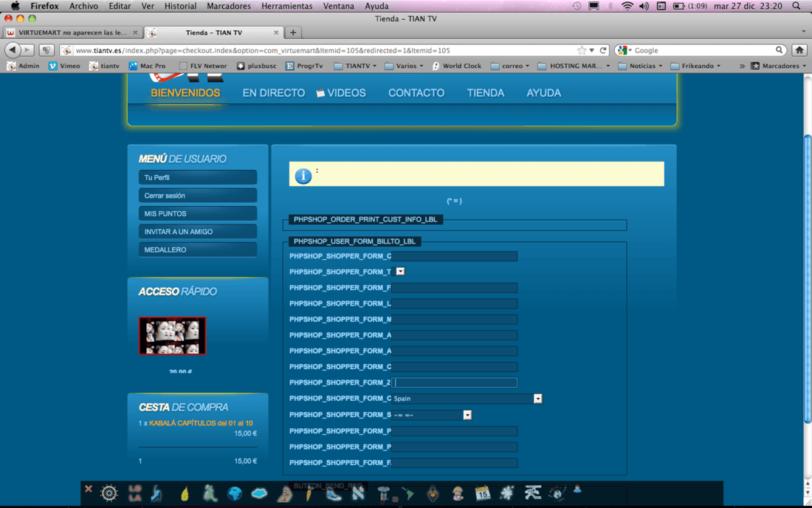Open the Mac Pro bookmark
The height and width of the screenshot is (508, 812).
147,66
